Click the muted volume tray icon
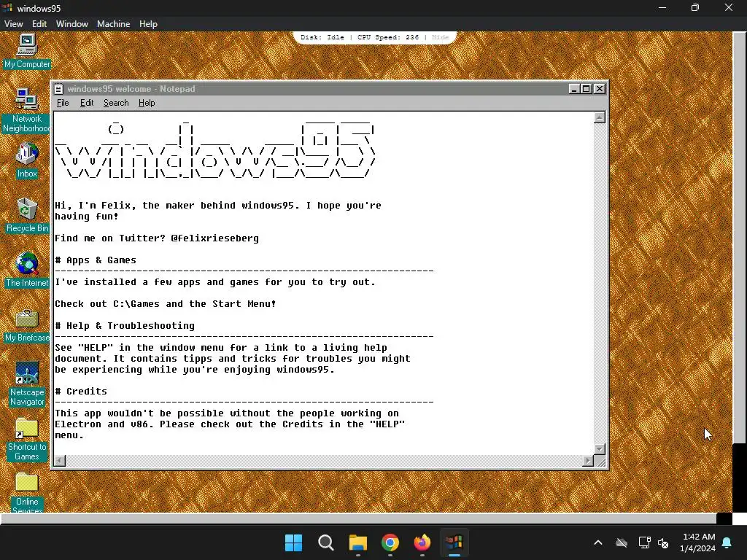Image resolution: width=747 pixels, height=560 pixels. [663, 542]
